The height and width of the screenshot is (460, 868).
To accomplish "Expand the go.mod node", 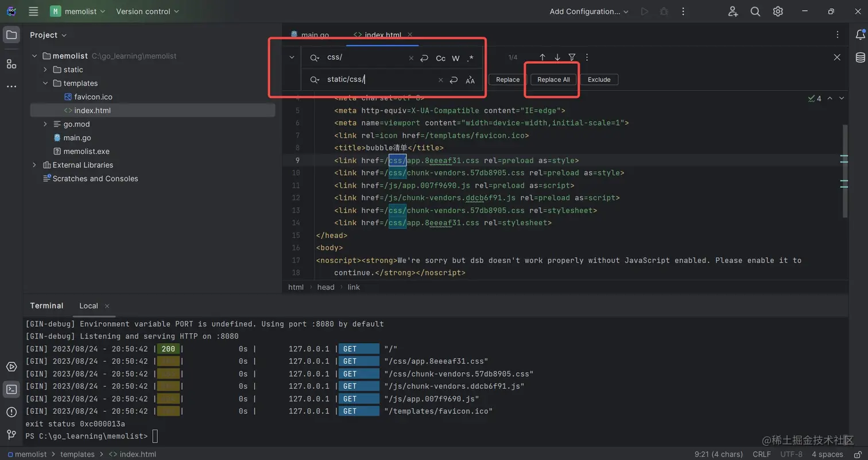I will (x=45, y=124).
